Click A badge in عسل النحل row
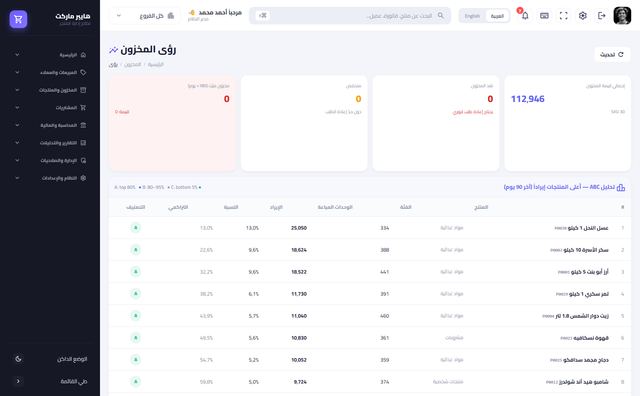Image resolution: width=640 pixels, height=396 pixels. (136, 228)
